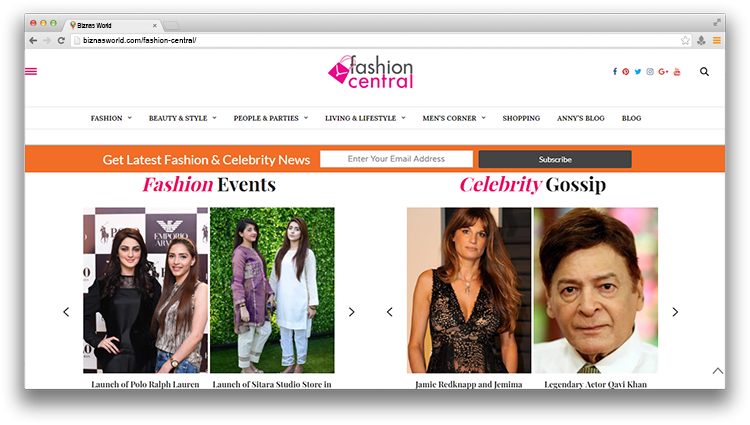Expand the Beauty & Style dropdown
The image size is (750, 425).
tap(183, 118)
